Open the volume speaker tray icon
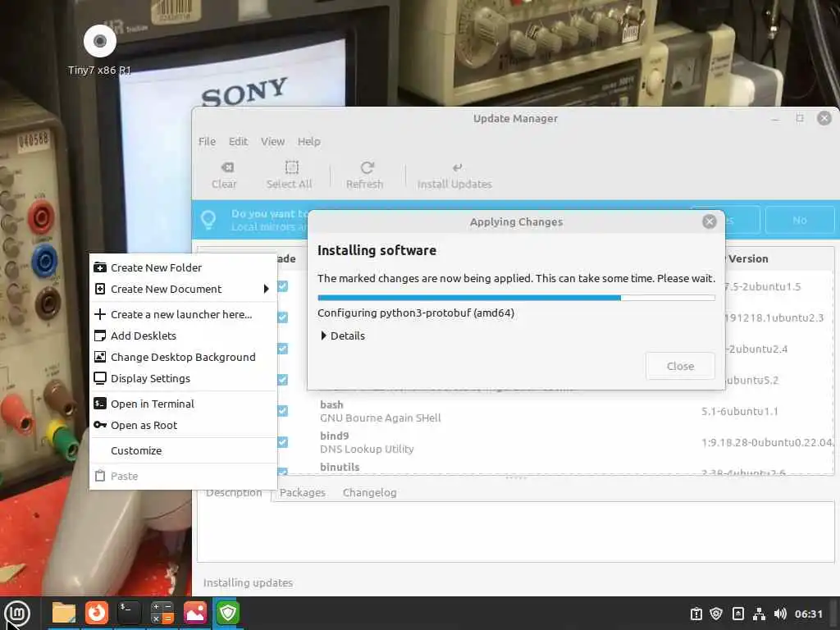The width and height of the screenshot is (840, 630). 780,614
